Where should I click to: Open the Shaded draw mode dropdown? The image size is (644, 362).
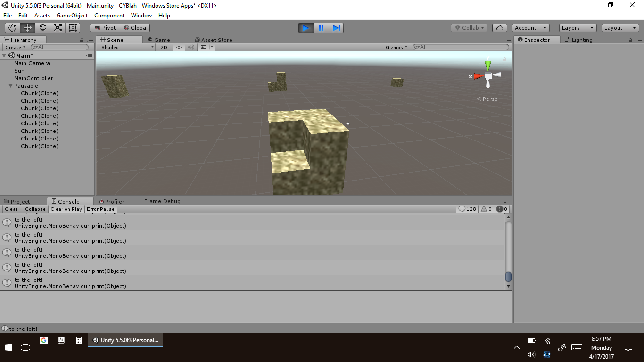127,47
